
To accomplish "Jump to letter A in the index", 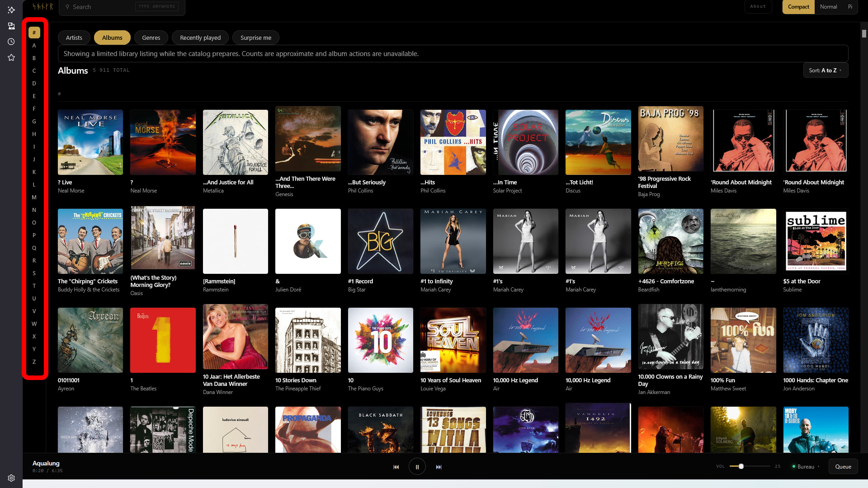I will pyautogui.click(x=34, y=45).
